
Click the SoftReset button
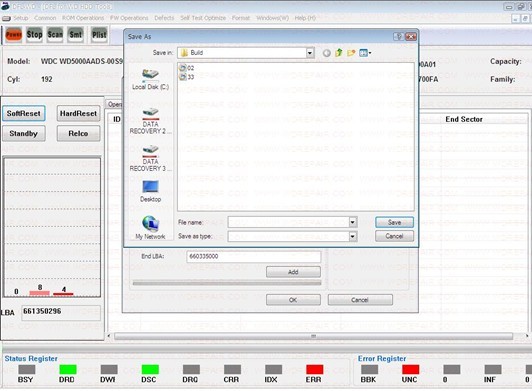click(24, 113)
